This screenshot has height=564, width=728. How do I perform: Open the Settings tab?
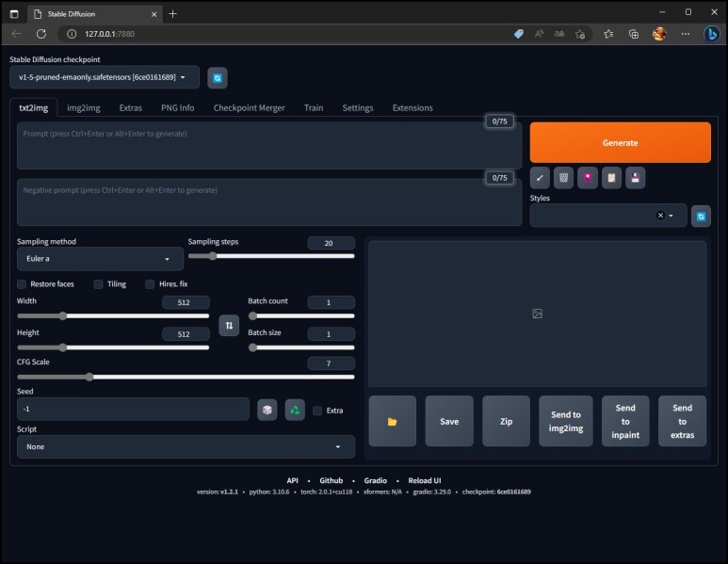358,107
